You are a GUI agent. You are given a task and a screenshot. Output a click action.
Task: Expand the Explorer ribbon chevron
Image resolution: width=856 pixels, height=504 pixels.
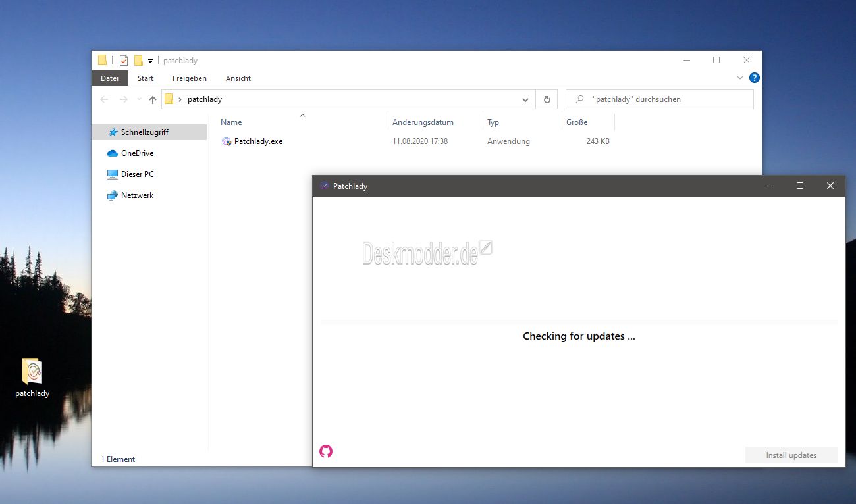point(740,78)
